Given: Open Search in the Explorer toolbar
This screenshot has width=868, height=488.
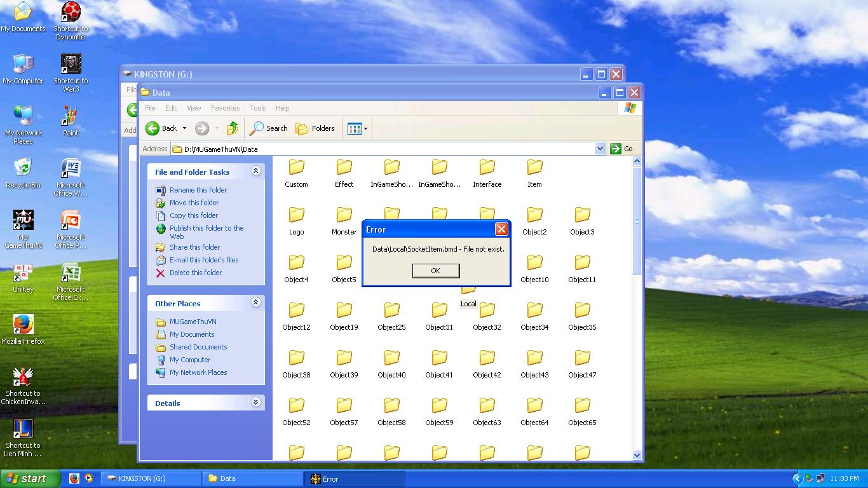Looking at the screenshot, I should click(x=269, y=128).
